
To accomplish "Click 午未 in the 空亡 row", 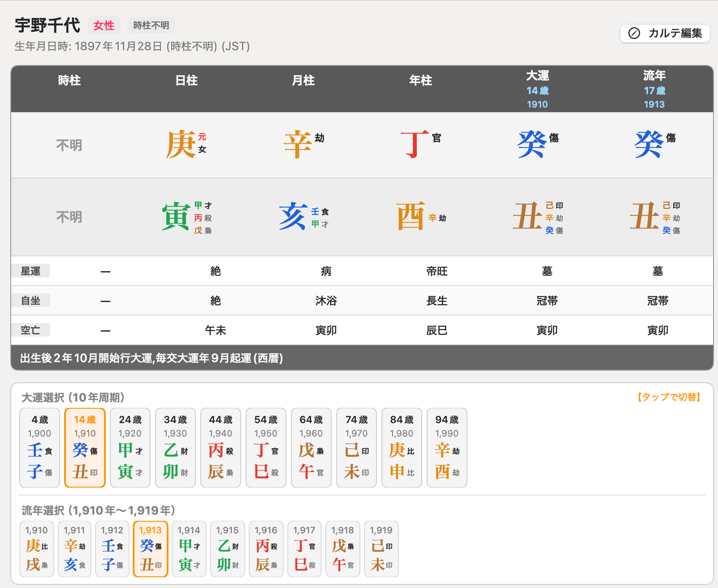I will pos(215,330).
